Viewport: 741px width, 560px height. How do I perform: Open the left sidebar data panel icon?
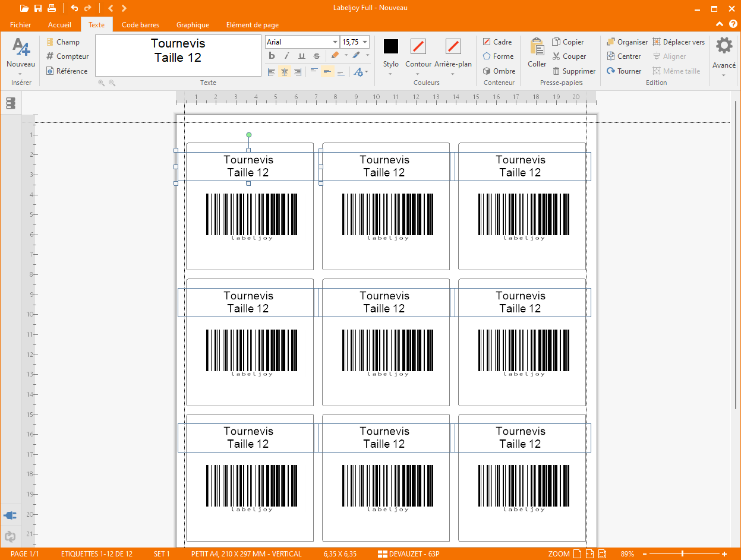(x=11, y=103)
